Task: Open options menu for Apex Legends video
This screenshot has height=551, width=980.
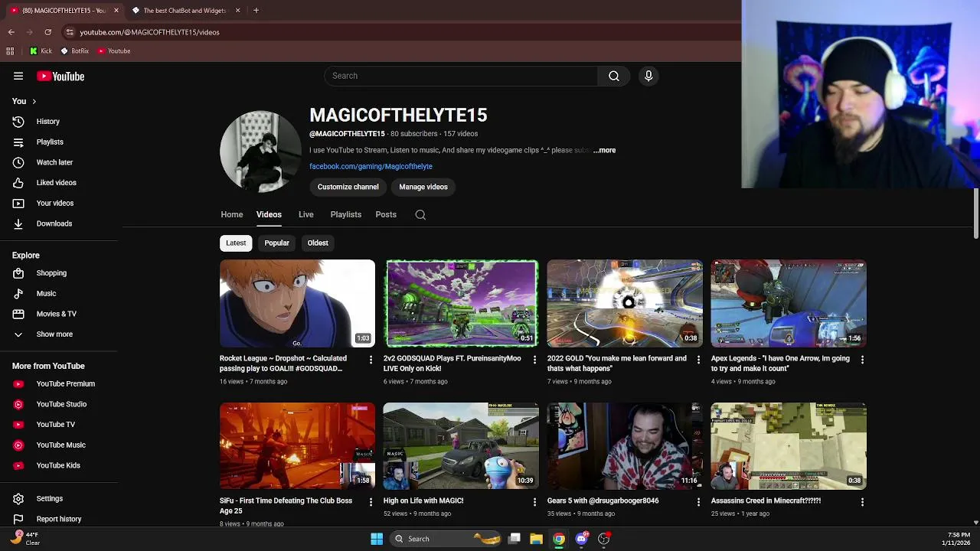Action: [x=862, y=360]
